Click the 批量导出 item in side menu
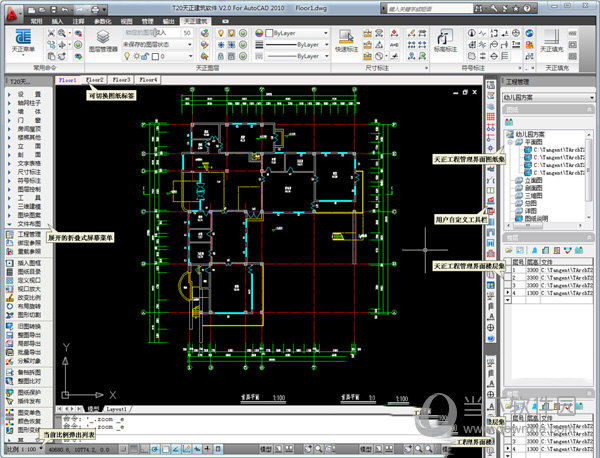Screen dimensions: 600x458 [x=29, y=352]
